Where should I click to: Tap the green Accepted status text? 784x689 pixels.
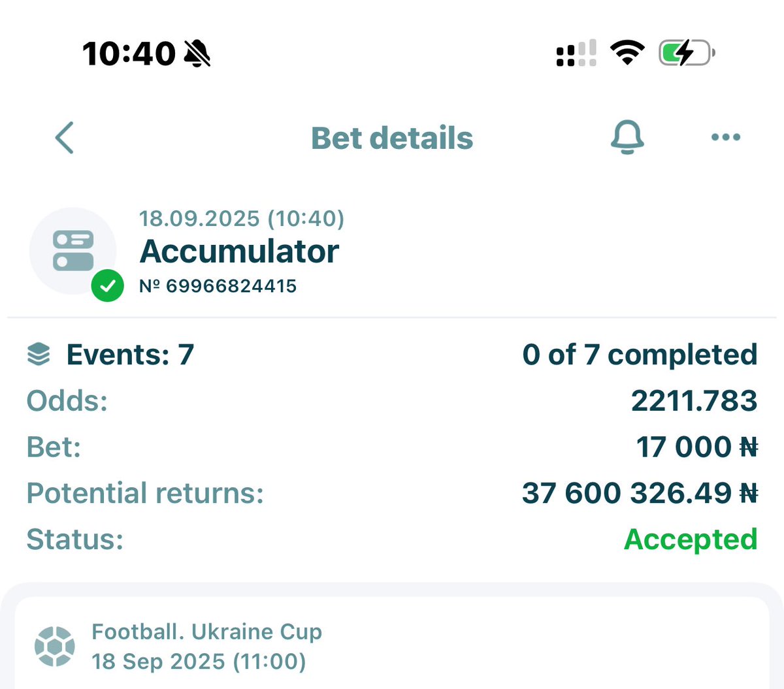tap(691, 539)
